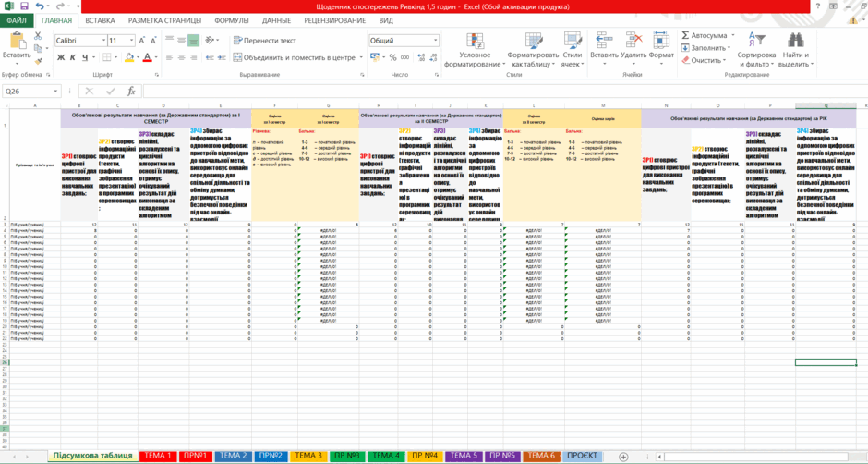Open Cell Styles (Стили ячеек)
The image size is (868, 464).
pyautogui.click(x=572, y=50)
